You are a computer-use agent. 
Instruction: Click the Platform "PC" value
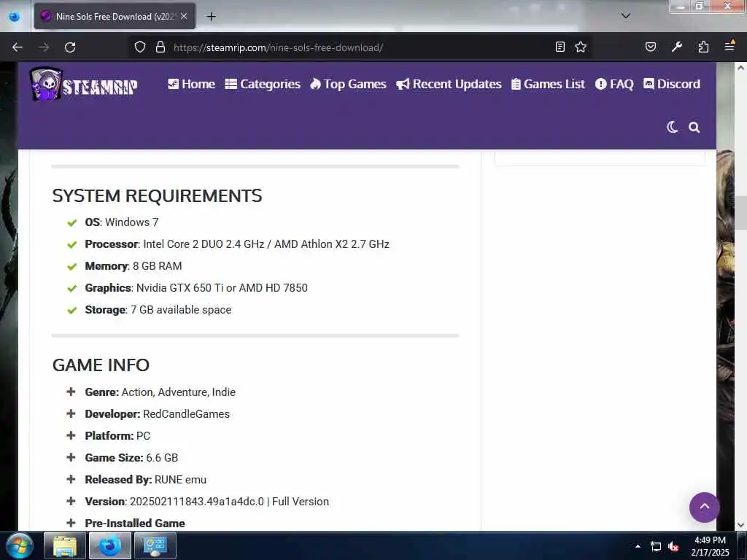[x=144, y=436]
